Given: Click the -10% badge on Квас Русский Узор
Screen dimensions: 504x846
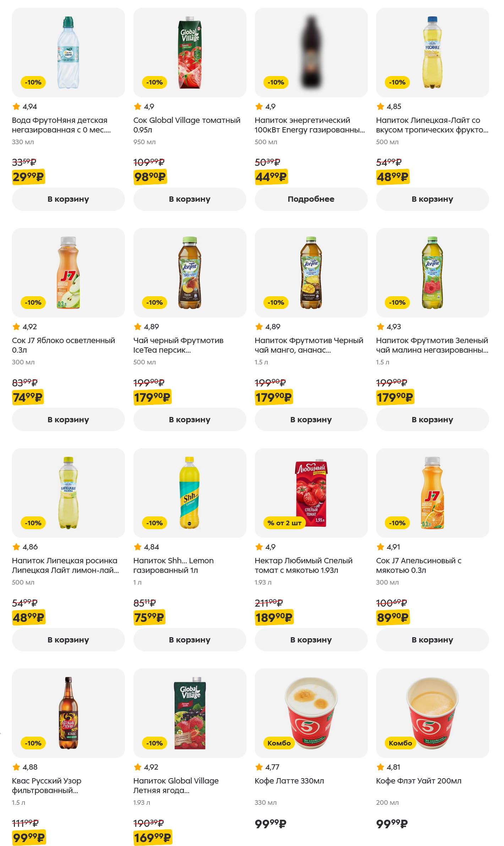Looking at the screenshot, I should tap(33, 743).
